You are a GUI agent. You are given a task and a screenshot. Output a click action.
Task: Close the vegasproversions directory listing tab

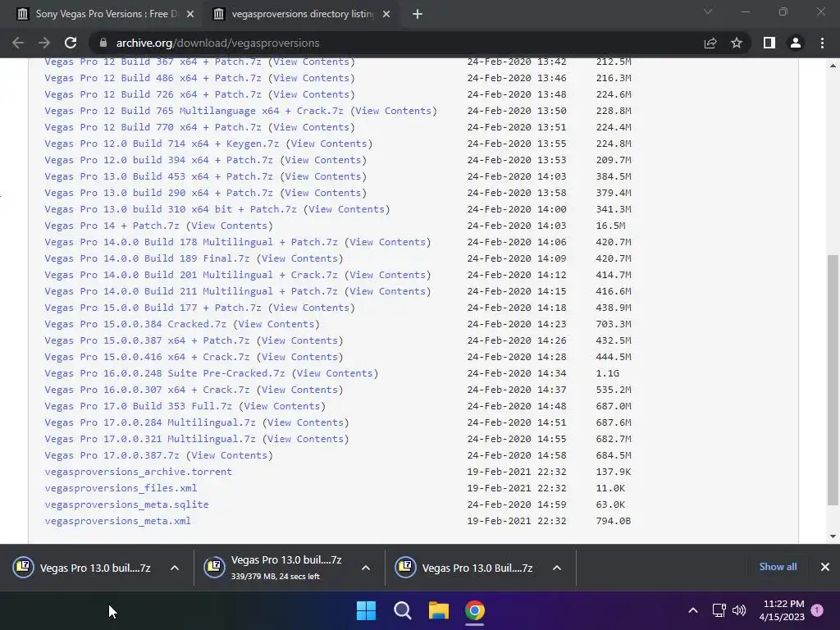[x=386, y=14]
